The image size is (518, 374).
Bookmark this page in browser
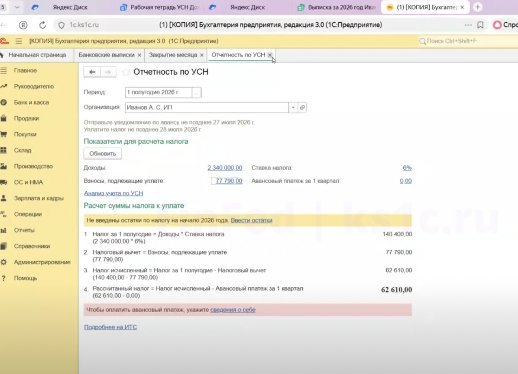(480, 25)
